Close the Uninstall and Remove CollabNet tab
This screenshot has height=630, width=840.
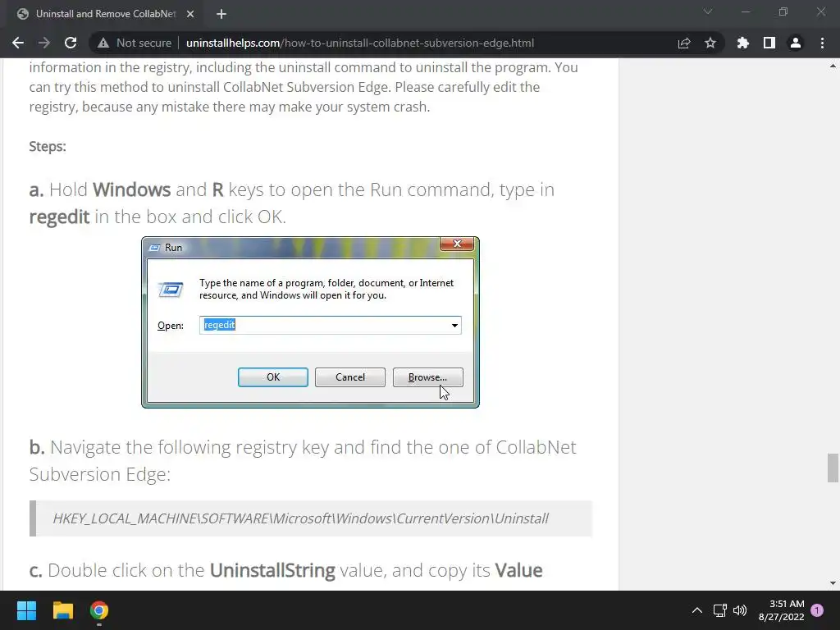click(x=190, y=14)
